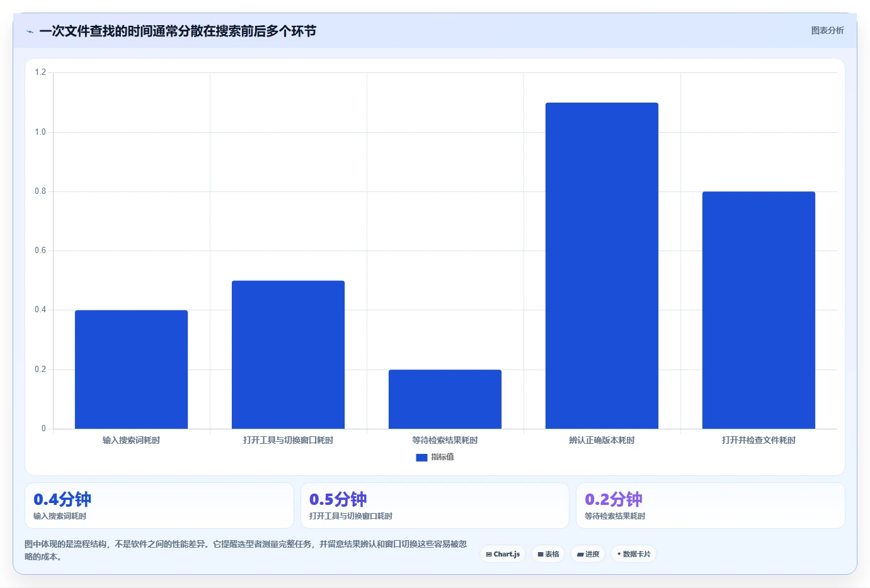Viewport: 870px width, 588px height.
Task: Click 打开工具与切换窗口耗时 caption under 0.5分钟
Action: coord(351,516)
